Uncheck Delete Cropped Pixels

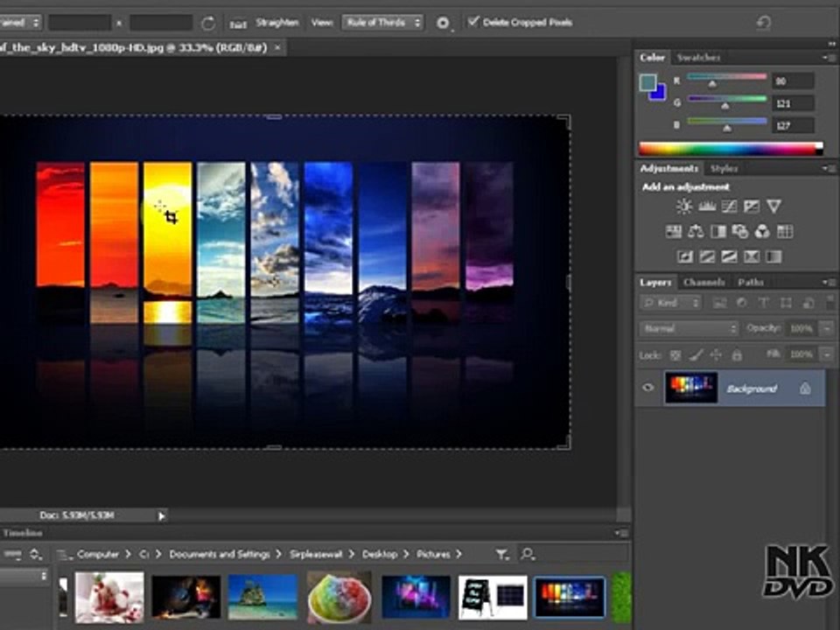[473, 21]
